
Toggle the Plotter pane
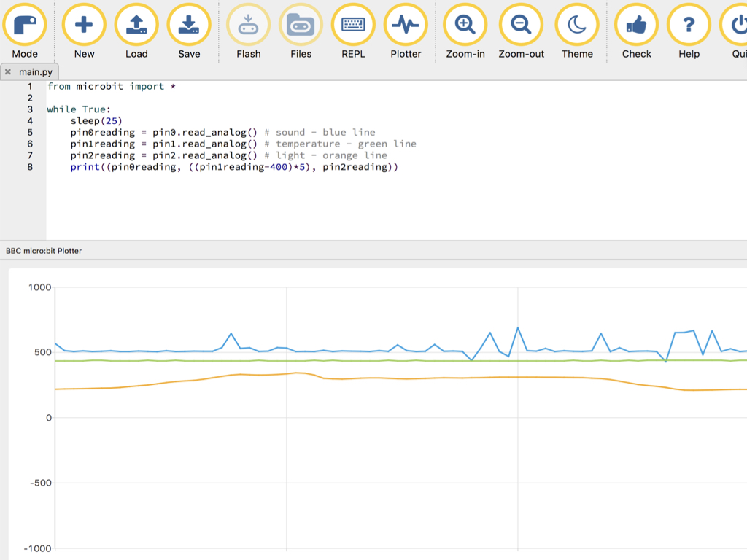point(406,31)
